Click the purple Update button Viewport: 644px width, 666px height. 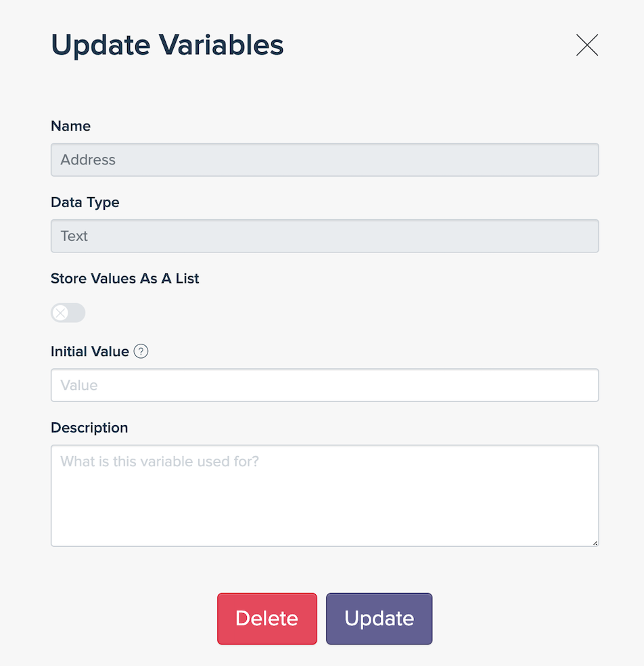point(379,619)
